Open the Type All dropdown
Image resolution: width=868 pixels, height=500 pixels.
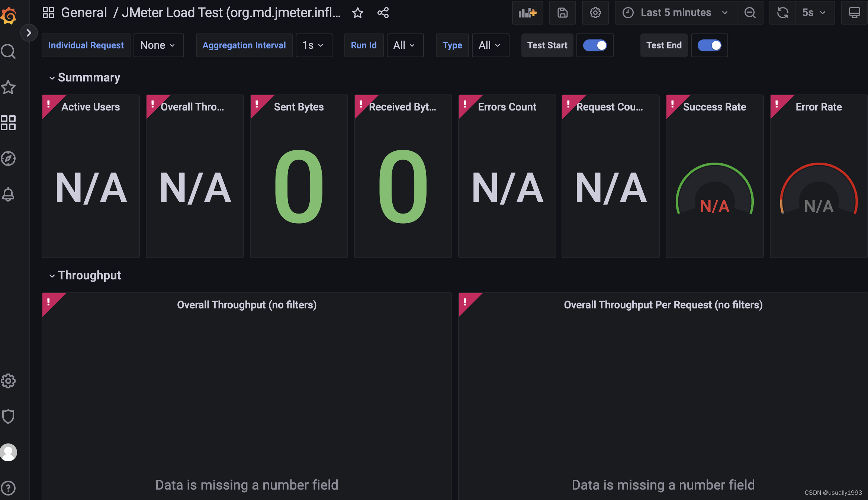(491, 45)
